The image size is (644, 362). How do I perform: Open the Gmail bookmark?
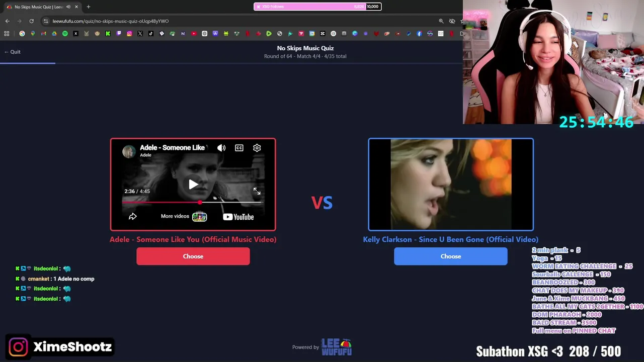coord(43,34)
